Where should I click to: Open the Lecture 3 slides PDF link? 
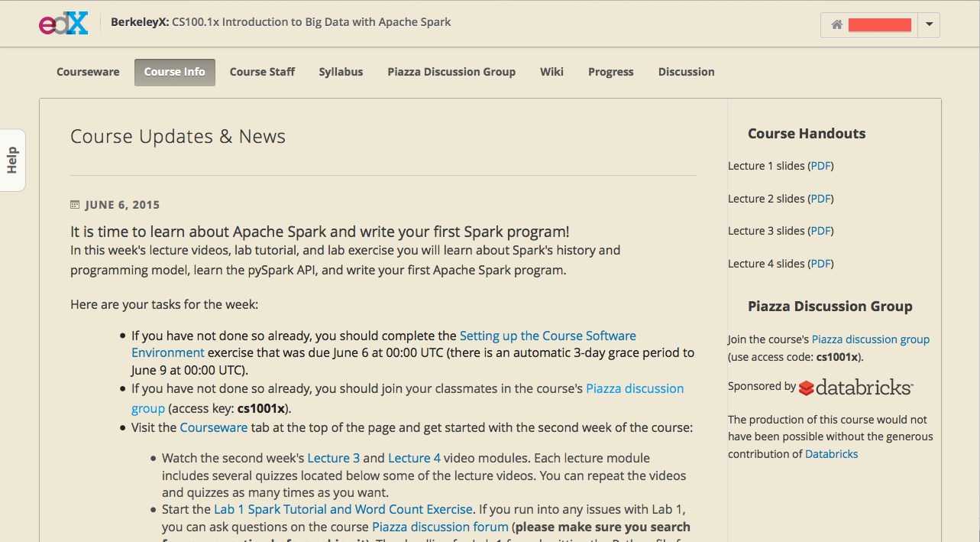coord(821,231)
